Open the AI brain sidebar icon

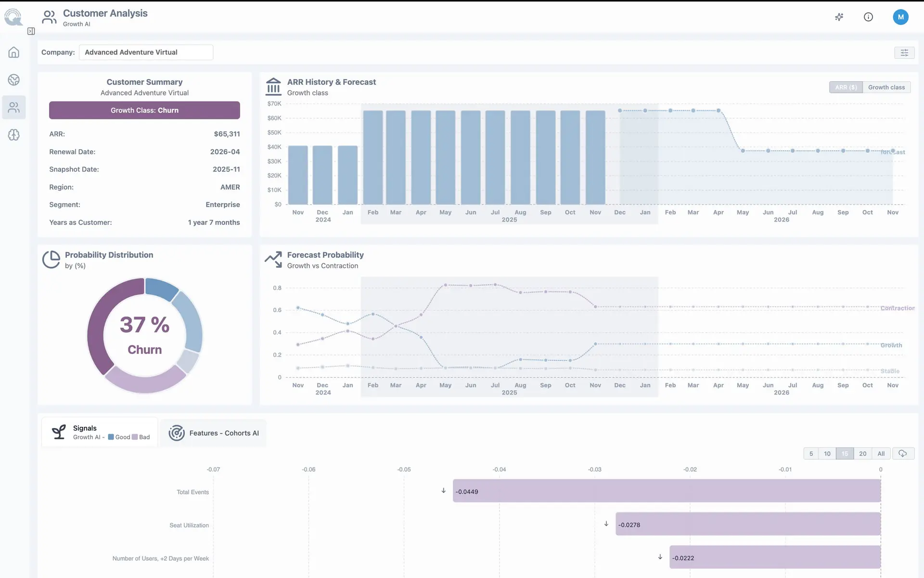14,135
